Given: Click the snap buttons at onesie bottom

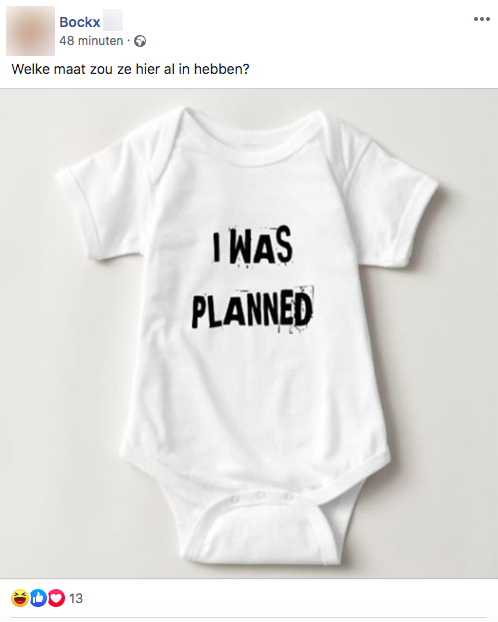Looking at the screenshot, I should point(260,496).
